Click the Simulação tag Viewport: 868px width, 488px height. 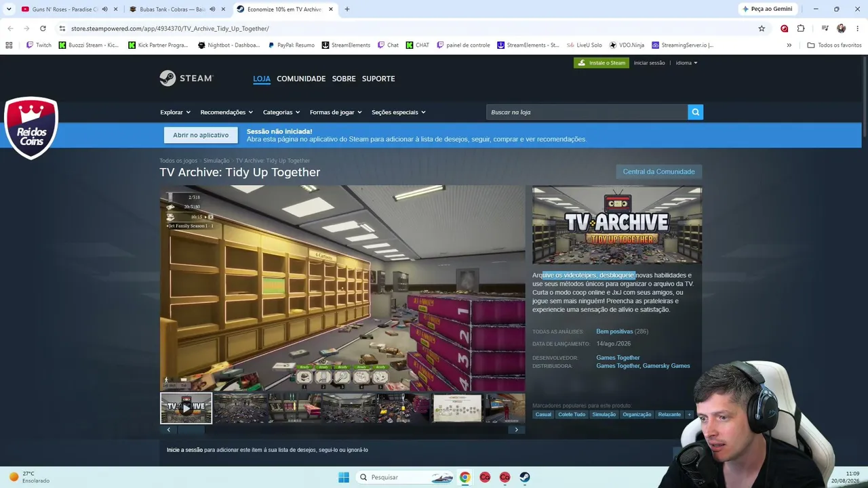pos(604,415)
